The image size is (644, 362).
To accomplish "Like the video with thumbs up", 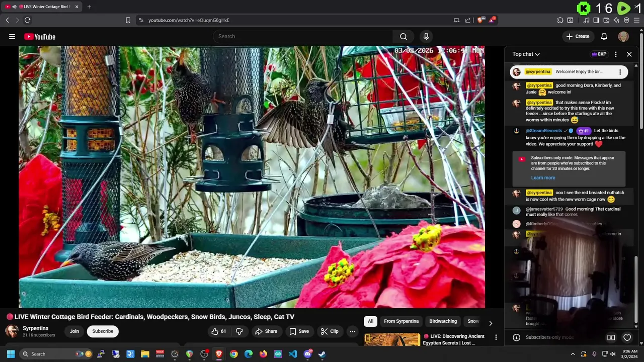I will click(218, 331).
